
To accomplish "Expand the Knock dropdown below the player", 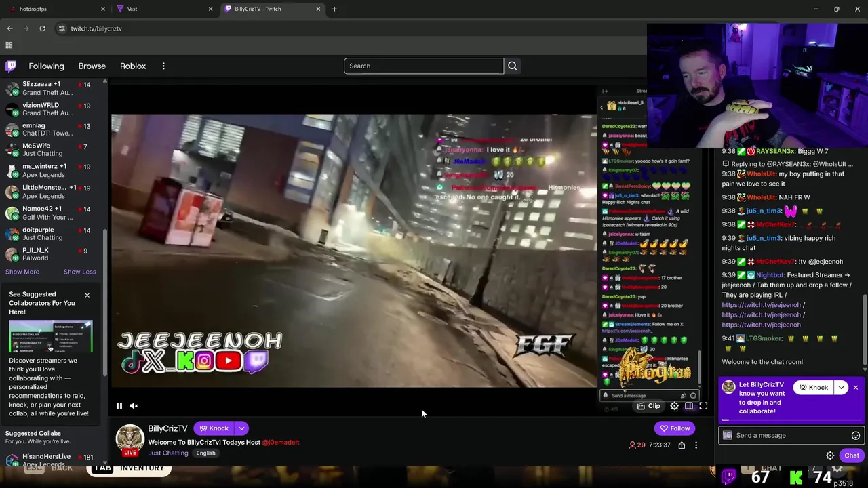I will tap(241, 428).
